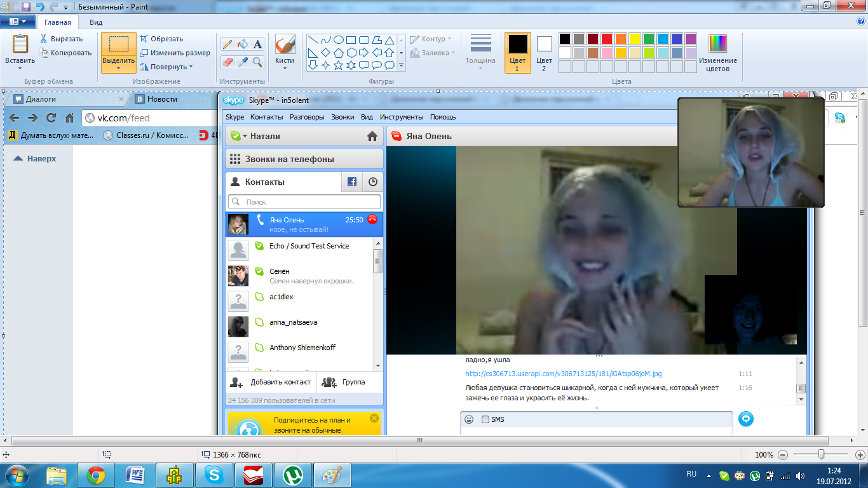Select the Pencil tool in Paint
This screenshot has width=868, height=488.
pyautogui.click(x=227, y=44)
